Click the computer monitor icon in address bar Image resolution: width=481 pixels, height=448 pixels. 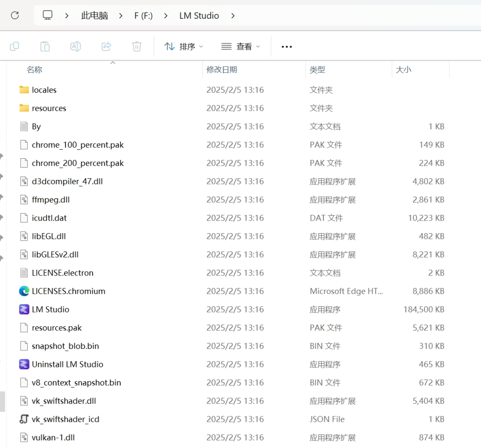tap(47, 15)
